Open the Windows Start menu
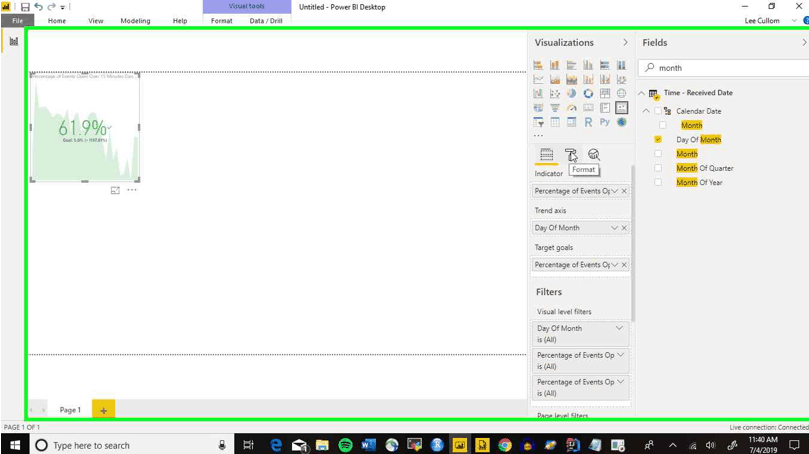Viewport: 809px width, 454px height. [x=14, y=445]
